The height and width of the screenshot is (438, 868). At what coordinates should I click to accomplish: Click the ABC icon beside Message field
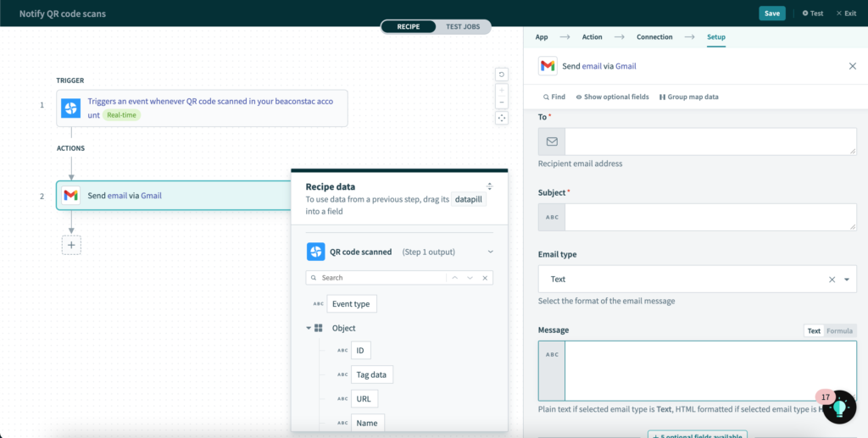click(x=551, y=354)
